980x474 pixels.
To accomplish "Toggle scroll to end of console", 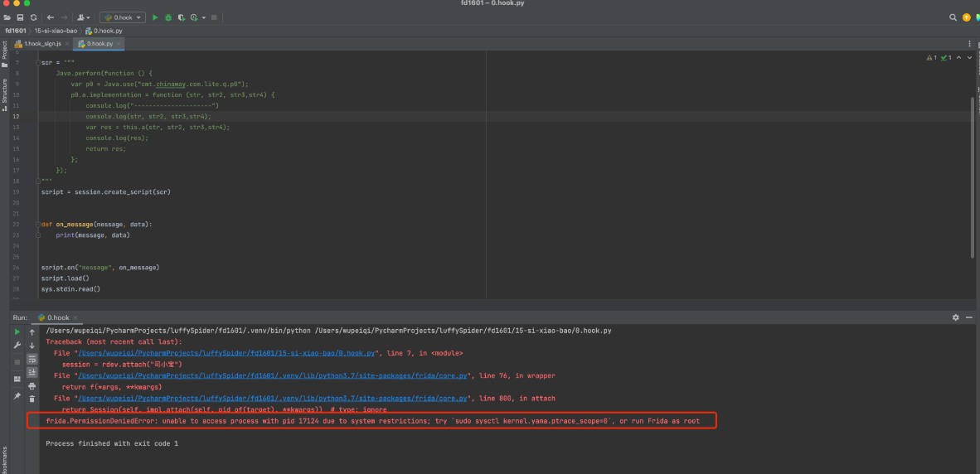I will (32, 372).
